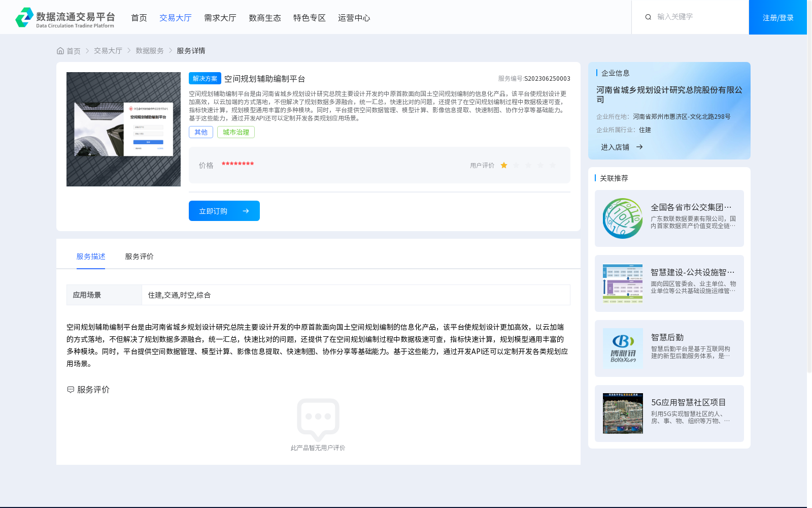Click the 关联推荐 heading
Image resolution: width=812 pixels, height=508 pixels.
click(614, 178)
